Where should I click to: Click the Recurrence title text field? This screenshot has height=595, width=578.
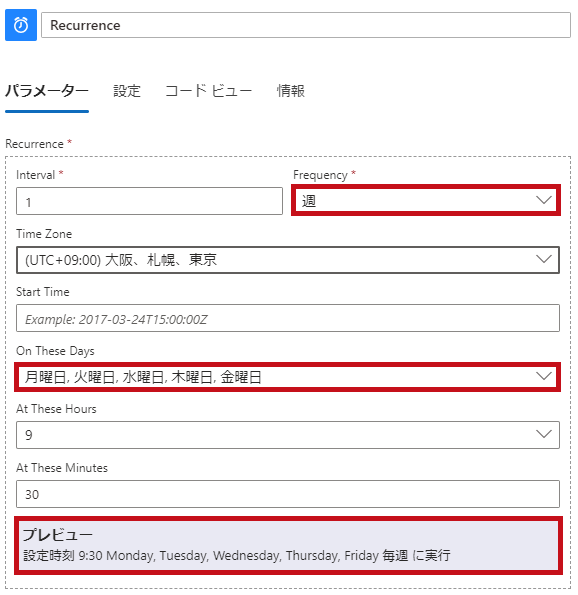point(306,25)
